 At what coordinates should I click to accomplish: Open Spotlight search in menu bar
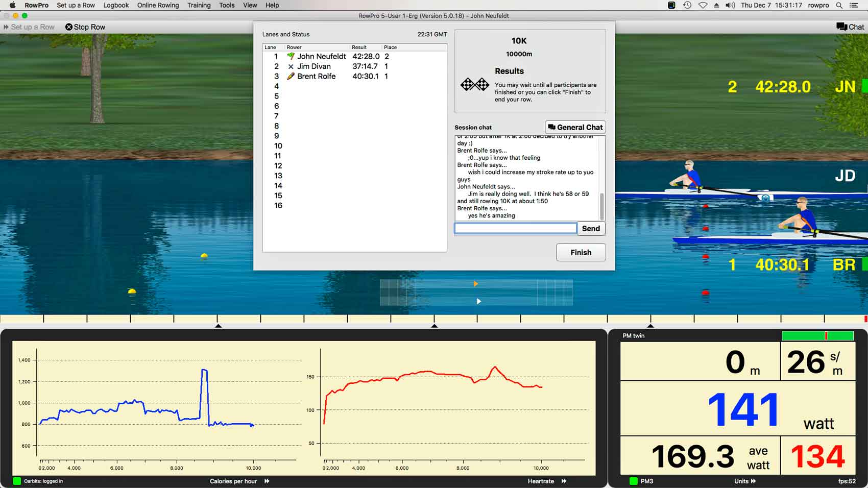tap(839, 5)
